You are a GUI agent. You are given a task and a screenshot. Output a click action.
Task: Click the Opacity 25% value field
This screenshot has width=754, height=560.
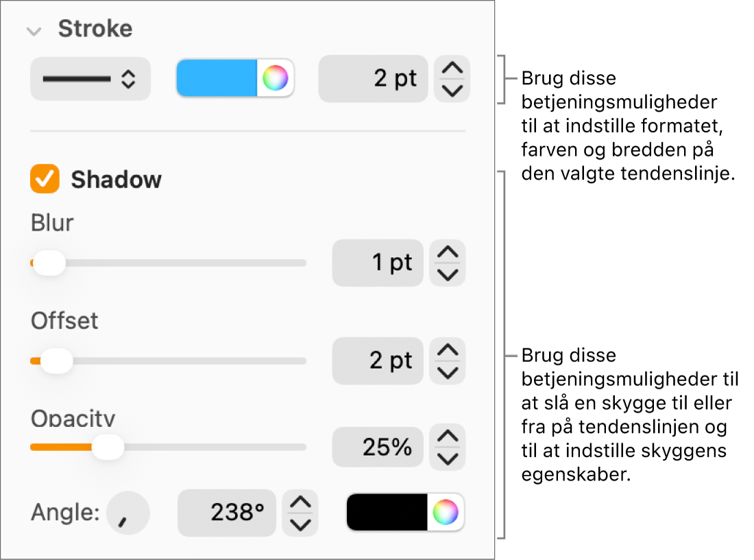(x=378, y=448)
